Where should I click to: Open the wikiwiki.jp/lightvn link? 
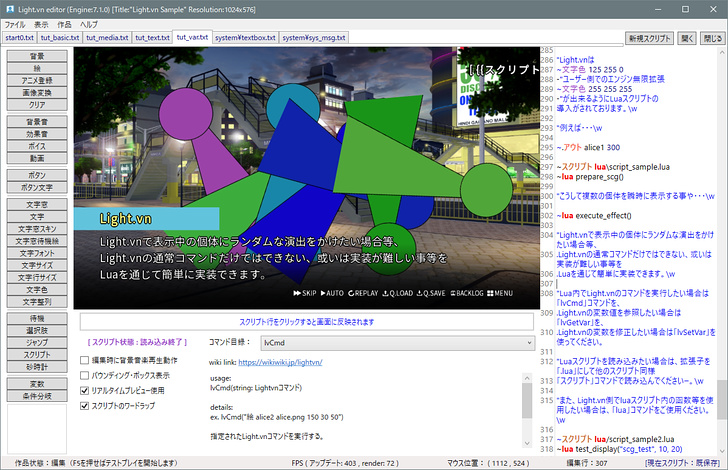coord(280,362)
